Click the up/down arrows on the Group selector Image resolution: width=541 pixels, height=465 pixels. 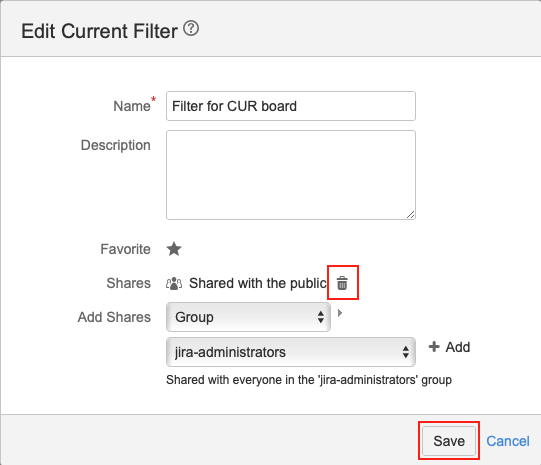click(321, 317)
